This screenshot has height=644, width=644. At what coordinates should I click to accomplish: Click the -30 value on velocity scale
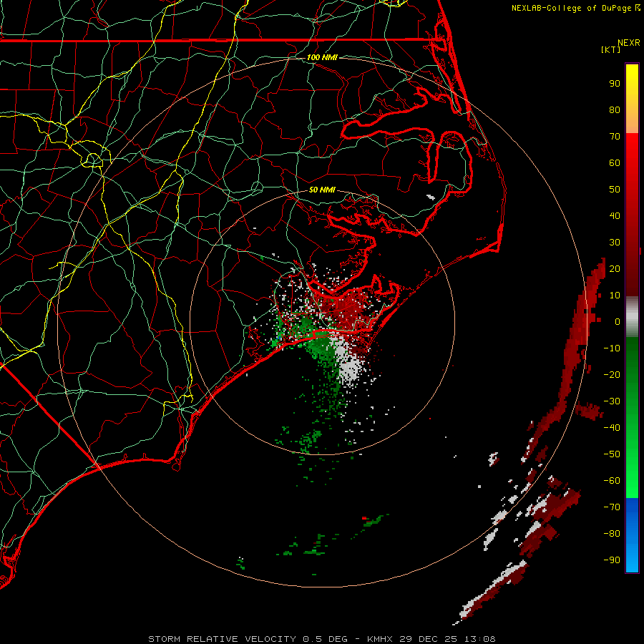(612, 401)
